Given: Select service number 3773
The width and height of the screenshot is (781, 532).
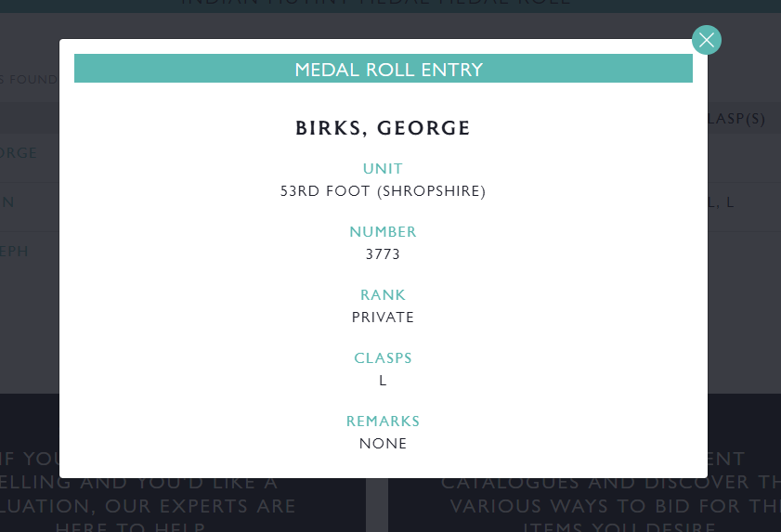Looking at the screenshot, I should (383, 254).
